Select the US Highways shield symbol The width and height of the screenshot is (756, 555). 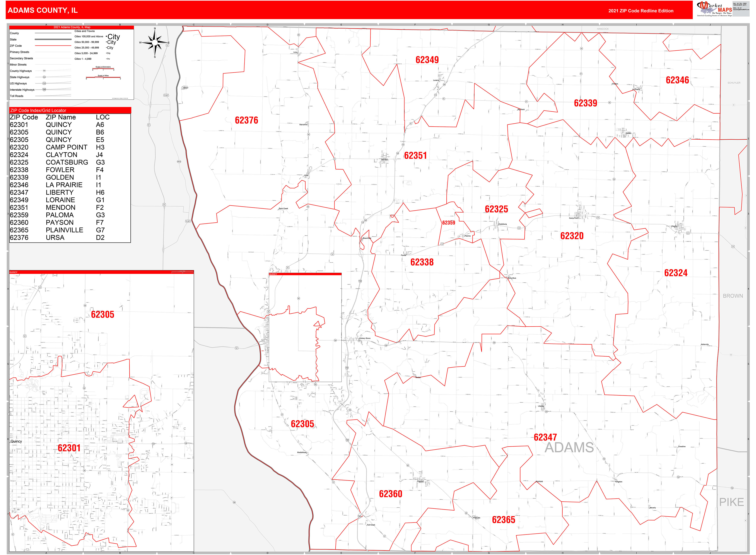point(44,83)
